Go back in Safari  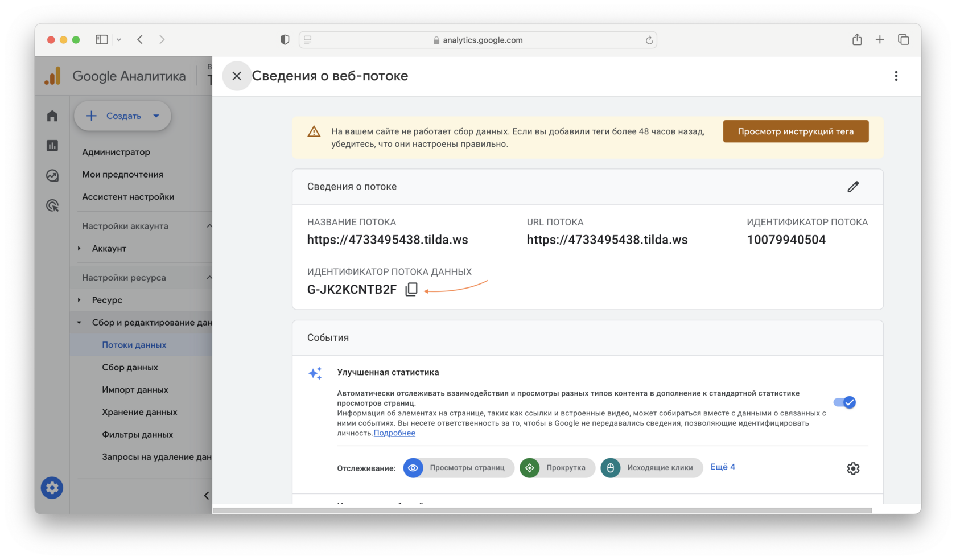(140, 40)
